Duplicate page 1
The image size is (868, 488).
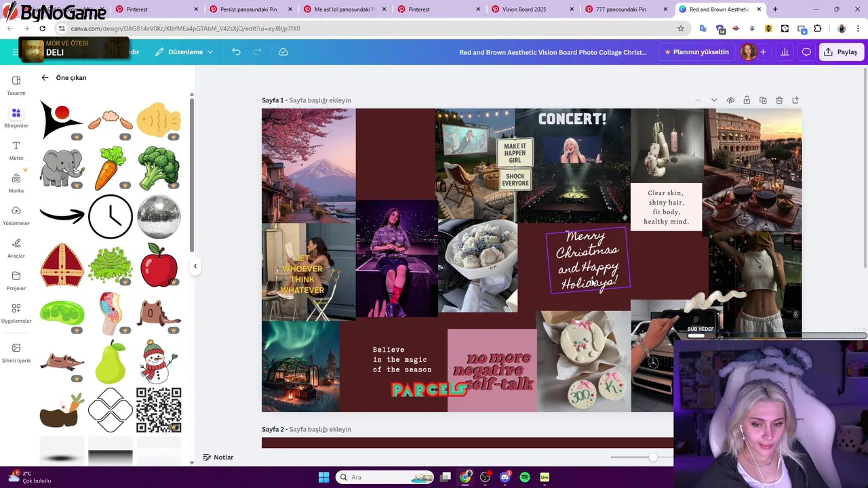point(763,100)
